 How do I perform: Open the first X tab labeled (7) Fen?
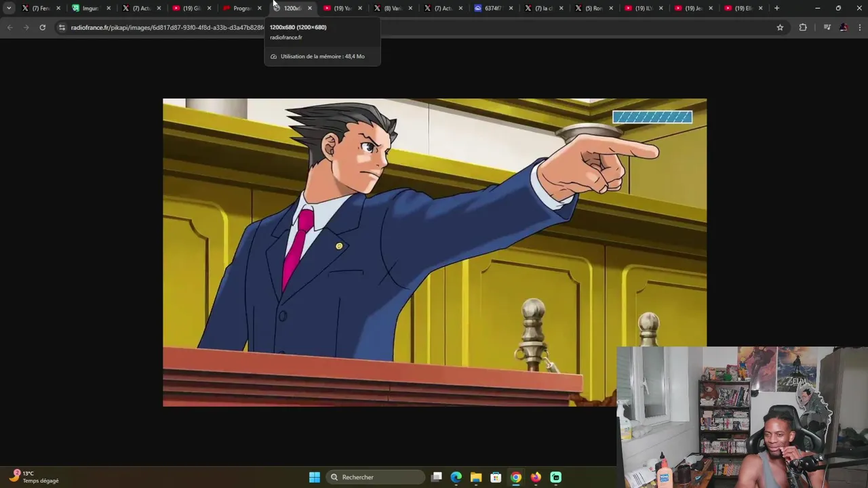(41, 8)
